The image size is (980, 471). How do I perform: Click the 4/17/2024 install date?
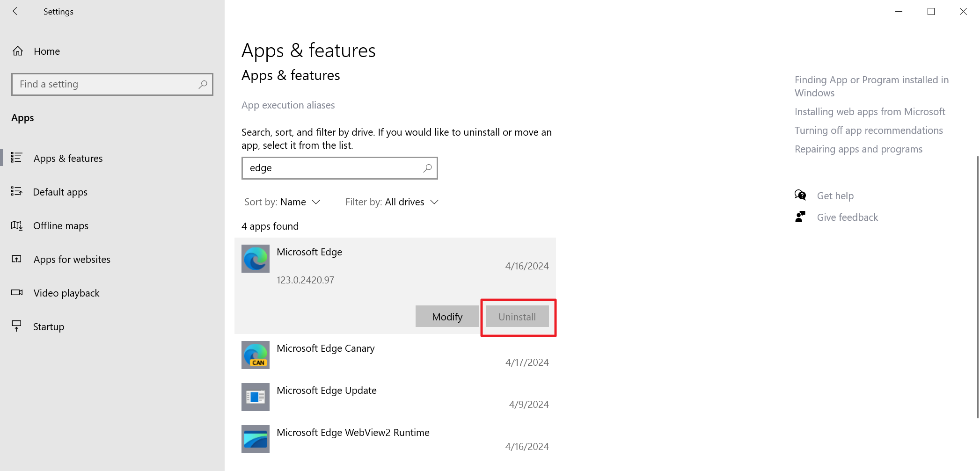tap(527, 362)
